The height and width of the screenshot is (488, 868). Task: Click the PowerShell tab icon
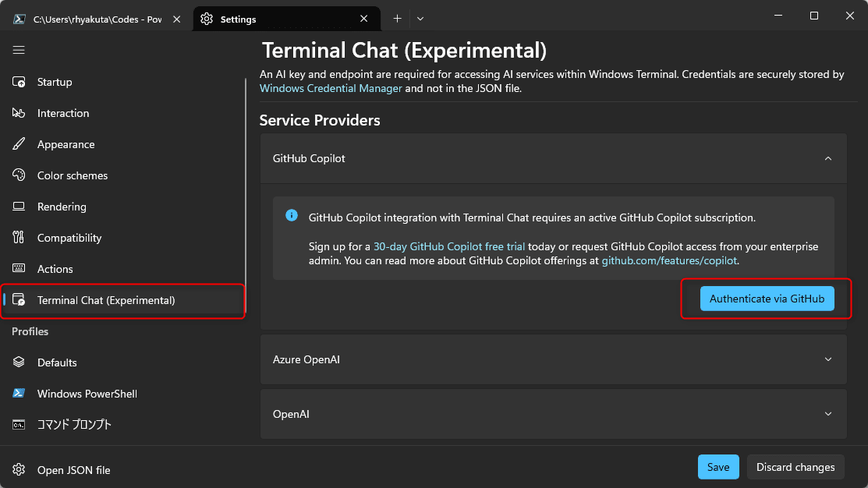[x=19, y=19]
